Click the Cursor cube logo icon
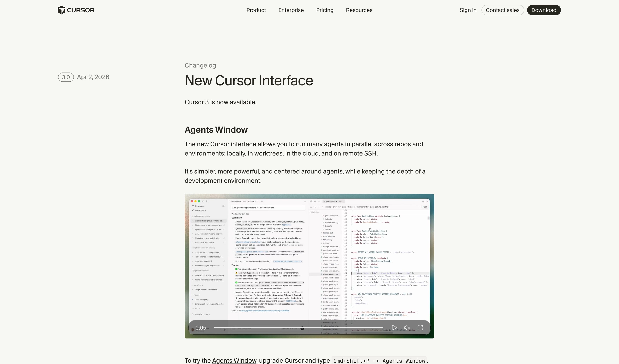 (x=61, y=10)
